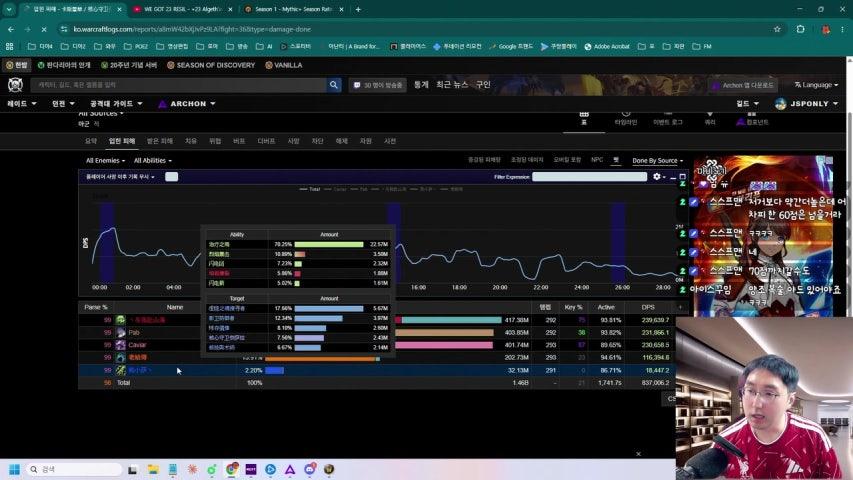Toggle the NPC filter option
The width and height of the screenshot is (853, 480).
(x=597, y=160)
